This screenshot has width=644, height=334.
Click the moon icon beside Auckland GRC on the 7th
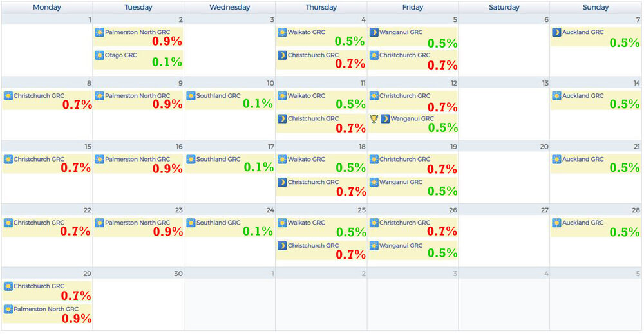coord(556,32)
